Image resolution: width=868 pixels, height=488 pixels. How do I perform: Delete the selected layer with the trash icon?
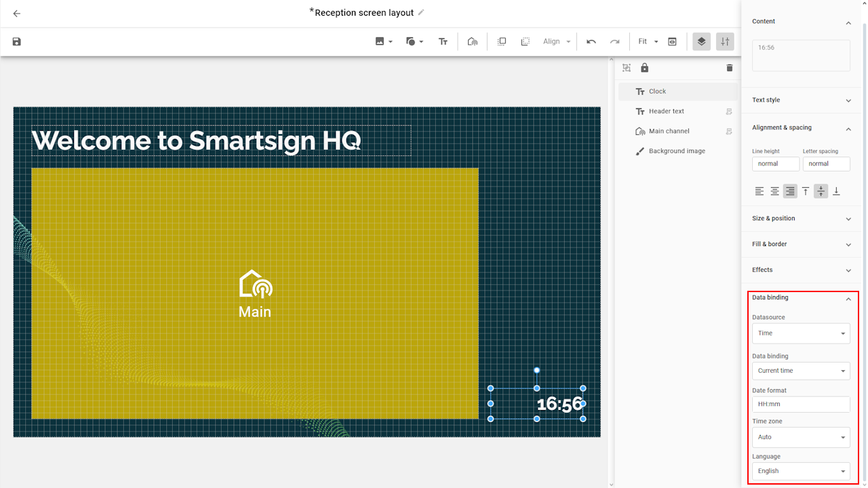coord(730,68)
